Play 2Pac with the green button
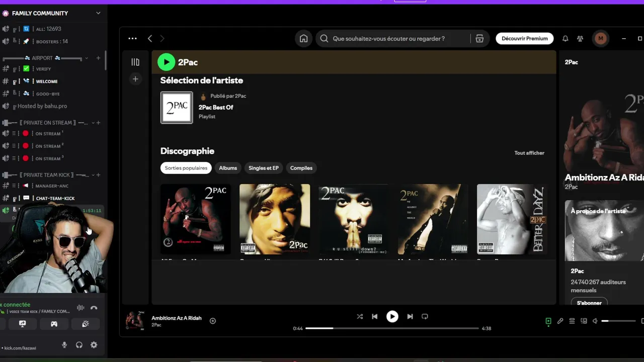Image resolution: width=644 pixels, height=362 pixels. (166, 62)
